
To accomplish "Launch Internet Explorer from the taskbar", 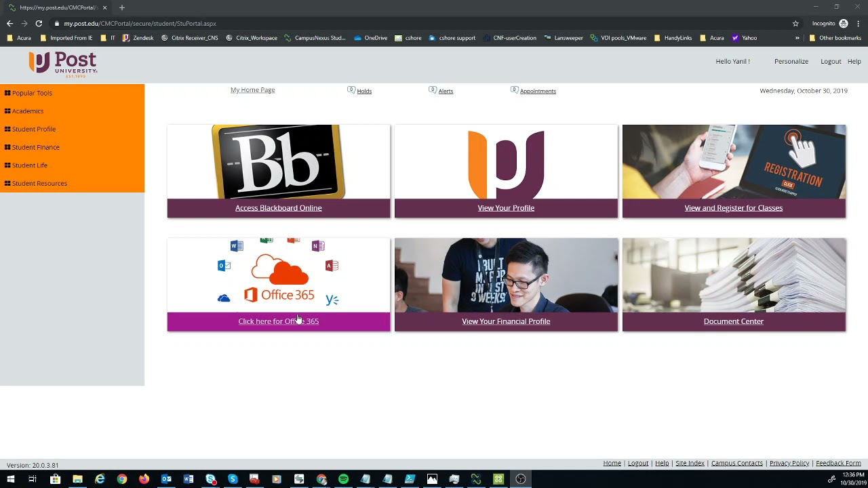I will click(x=100, y=479).
